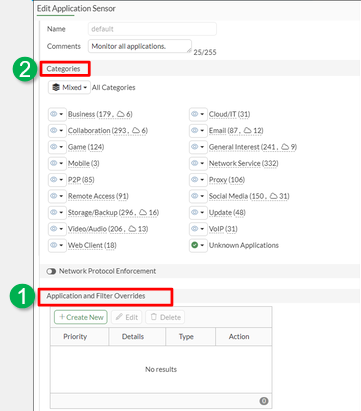Image resolution: width=361 pixels, height=411 pixels.
Task: Click cloud icon next to General Interest count
Action: pos(285,147)
